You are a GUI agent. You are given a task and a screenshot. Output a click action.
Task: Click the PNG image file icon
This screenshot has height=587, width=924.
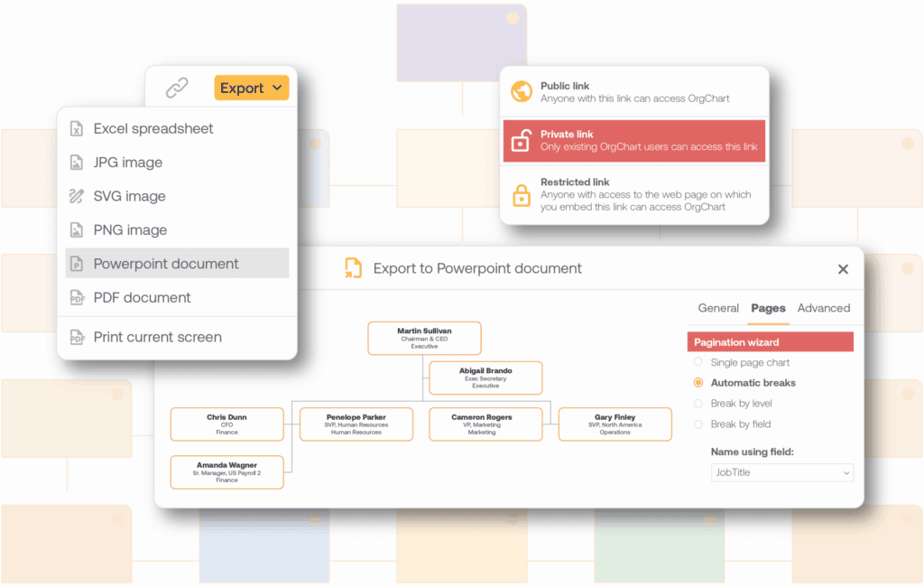coord(77,230)
